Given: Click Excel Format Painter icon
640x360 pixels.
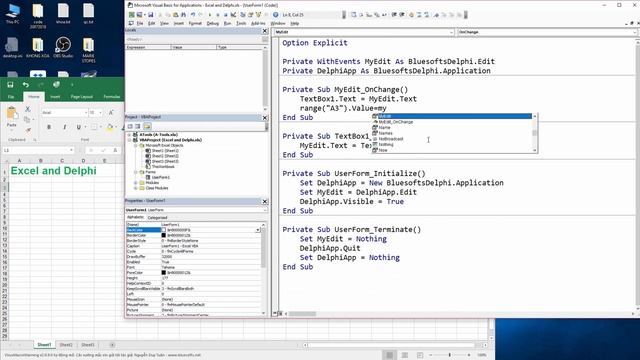Looking at the screenshot, I should pos(28,130).
